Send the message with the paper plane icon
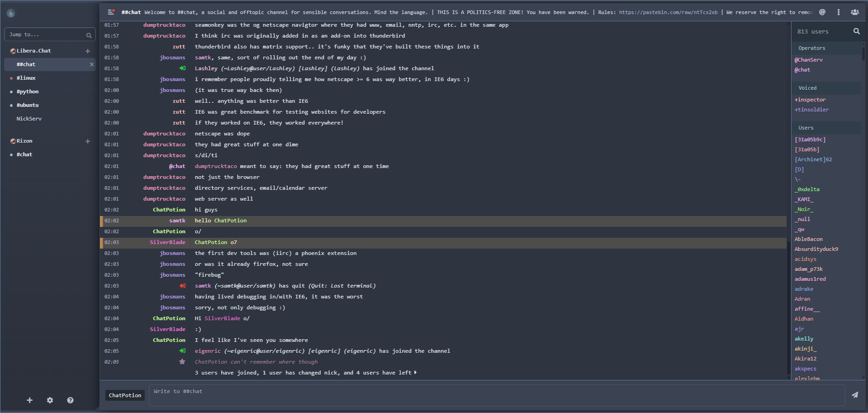The image size is (868, 413). pos(855,395)
